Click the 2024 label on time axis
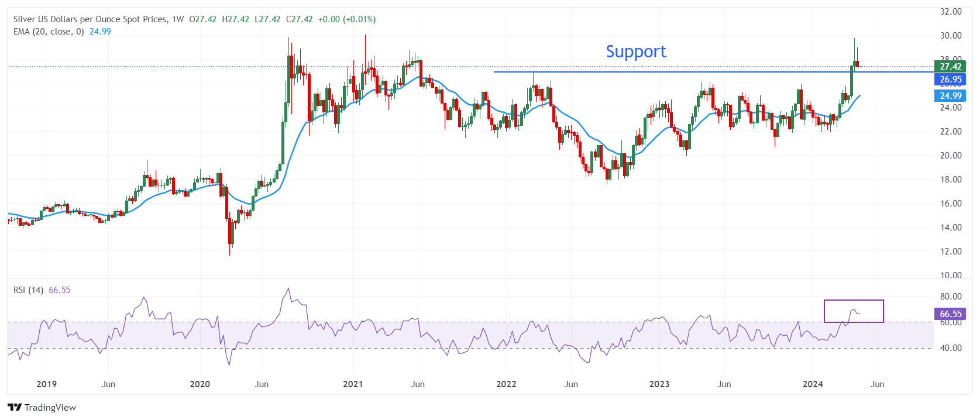The image size is (980, 420). (x=813, y=384)
